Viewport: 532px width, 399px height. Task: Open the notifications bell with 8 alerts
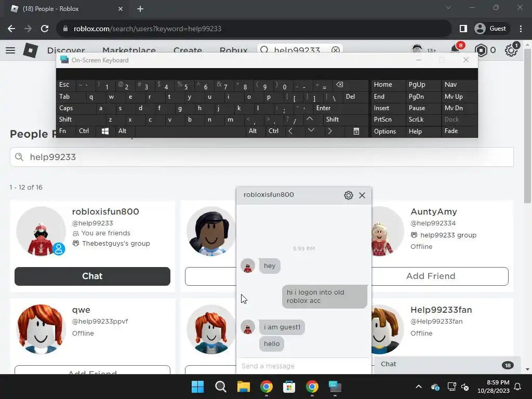pyautogui.click(x=456, y=49)
